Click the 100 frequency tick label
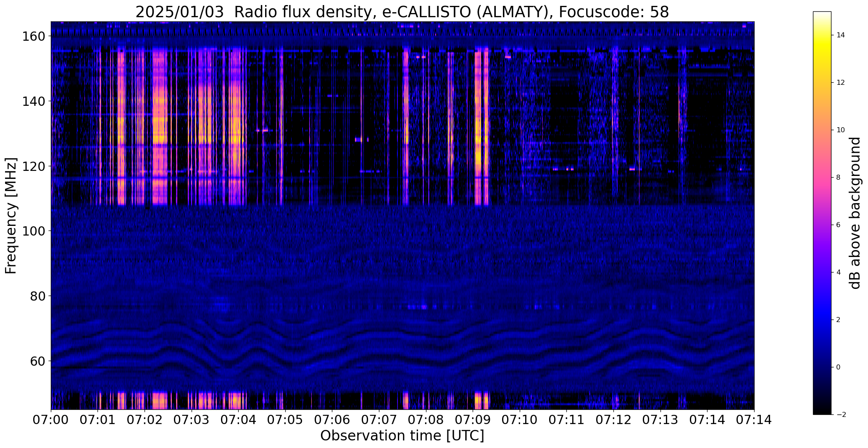This screenshot has width=868, height=448. pyautogui.click(x=33, y=231)
